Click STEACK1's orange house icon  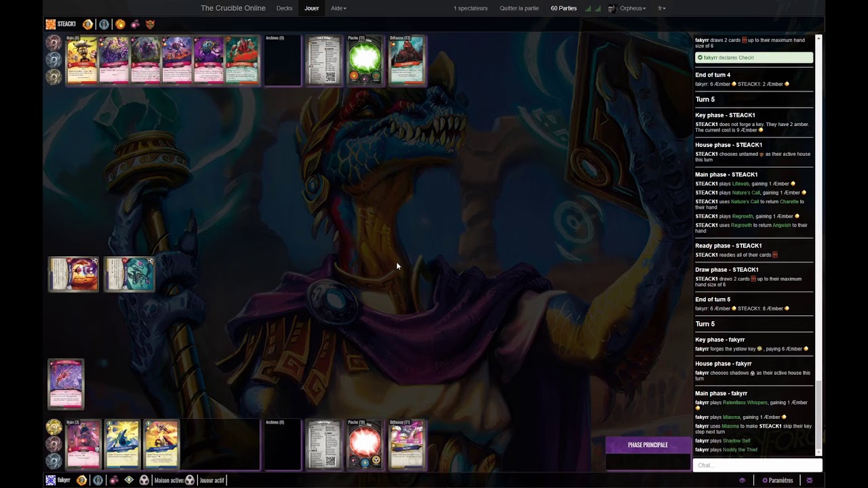click(x=120, y=24)
